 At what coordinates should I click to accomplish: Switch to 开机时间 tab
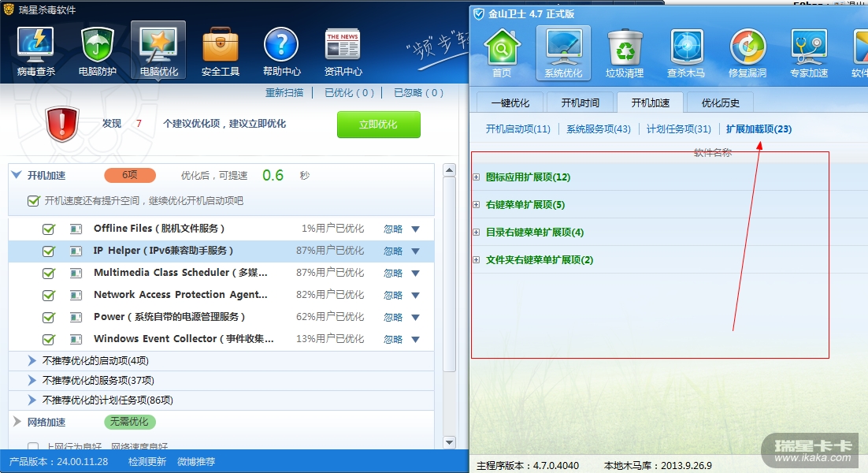(x=581, y=103)
